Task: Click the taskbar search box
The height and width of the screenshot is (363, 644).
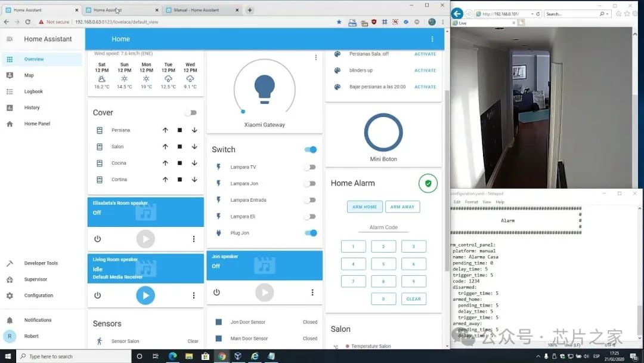Action: (73, 356)
